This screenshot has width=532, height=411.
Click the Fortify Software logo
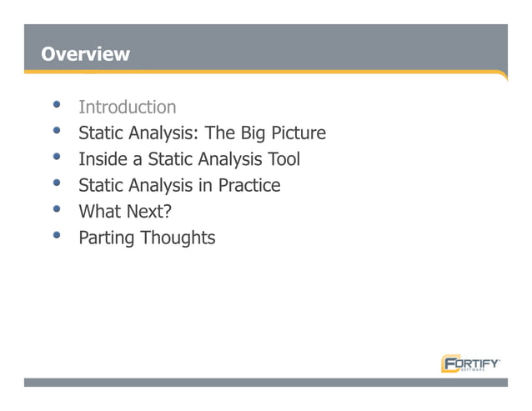point(470,363)
